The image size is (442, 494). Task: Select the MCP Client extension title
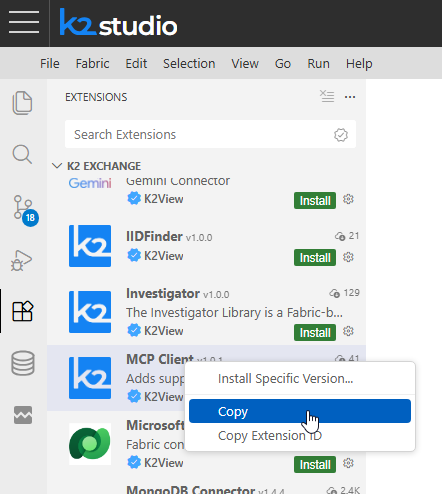click(160, 359)
